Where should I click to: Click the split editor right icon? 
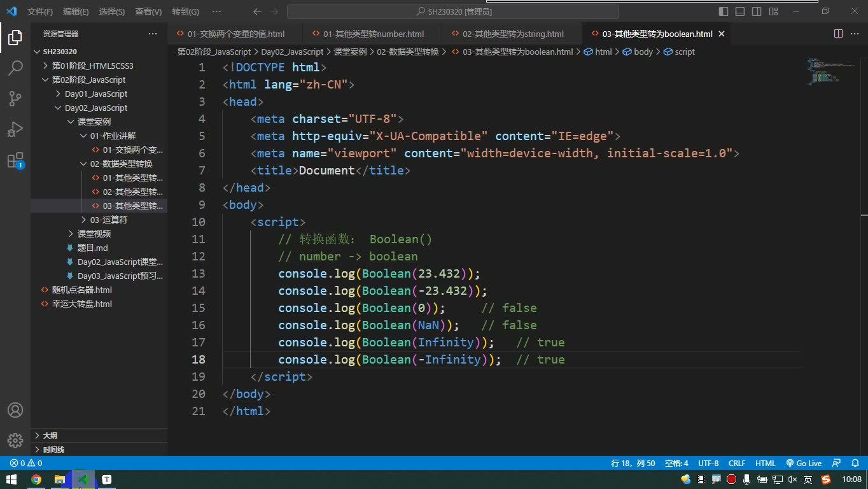click(839, 34)
